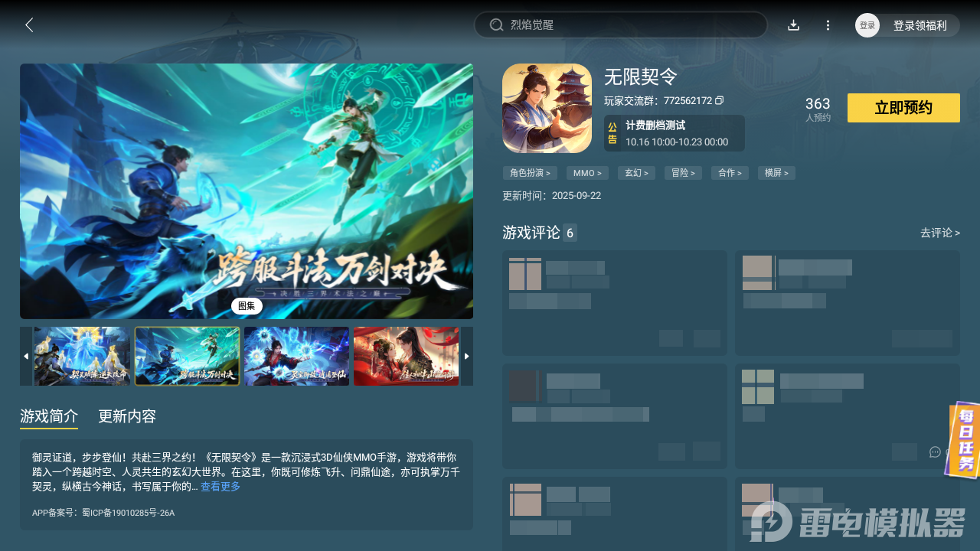Click the game description paragraph starting 御灵证道
Screen dimensions: 980x551
247,471
